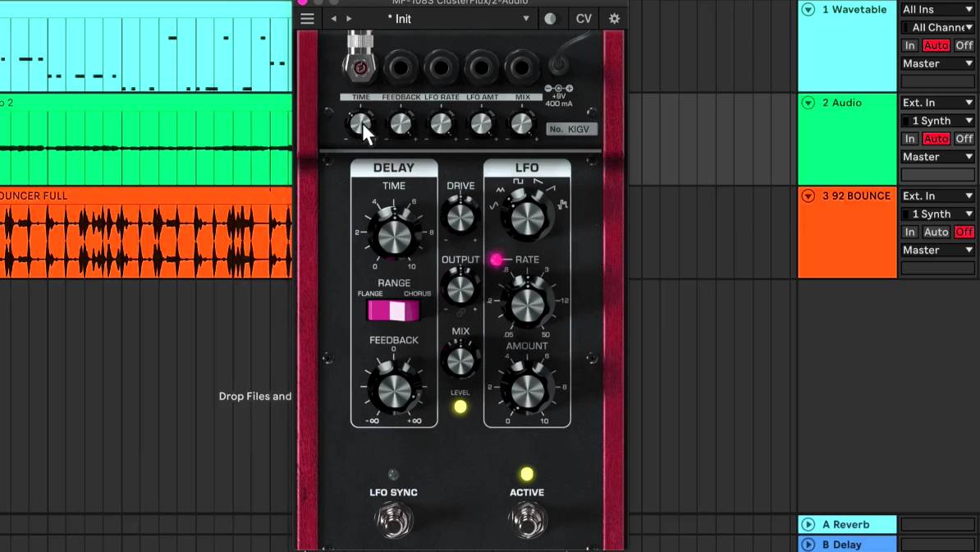Select the B Delay return track

pyautogui.click(x=847, y=544)
